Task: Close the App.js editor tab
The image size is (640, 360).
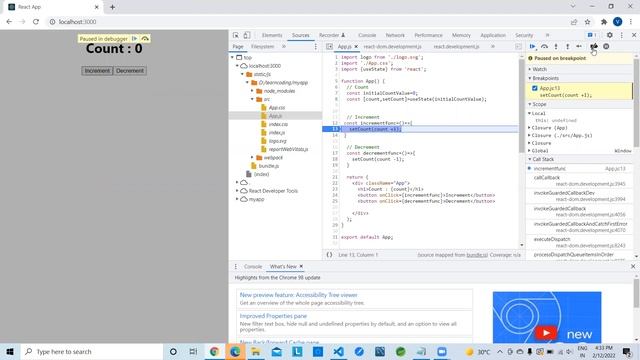Action: pyautogui.click(x=356, y=47)
